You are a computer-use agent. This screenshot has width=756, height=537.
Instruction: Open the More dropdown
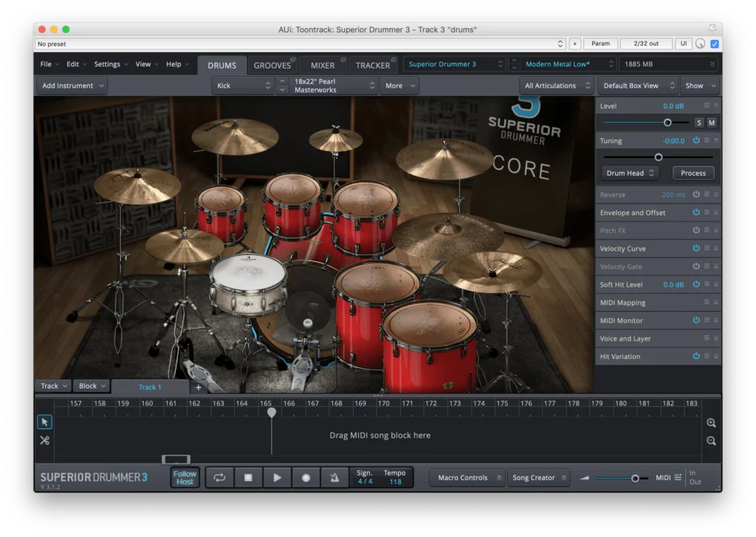[399, 86]
